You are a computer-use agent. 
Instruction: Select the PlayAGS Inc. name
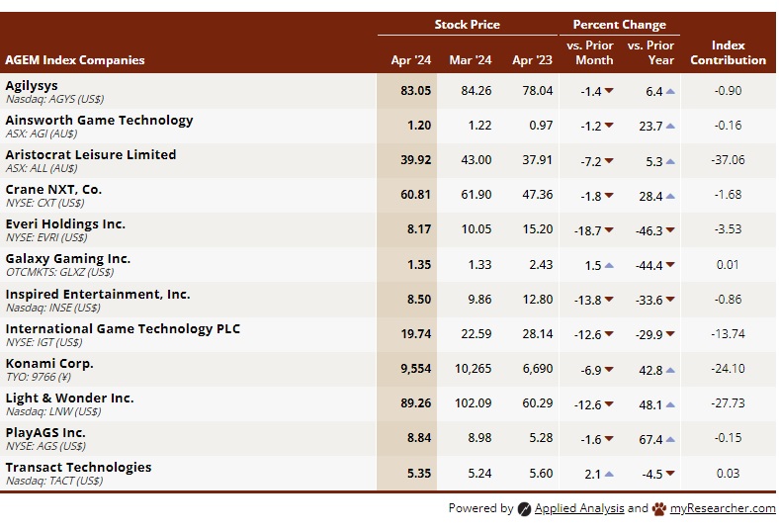tap(45, 433)
